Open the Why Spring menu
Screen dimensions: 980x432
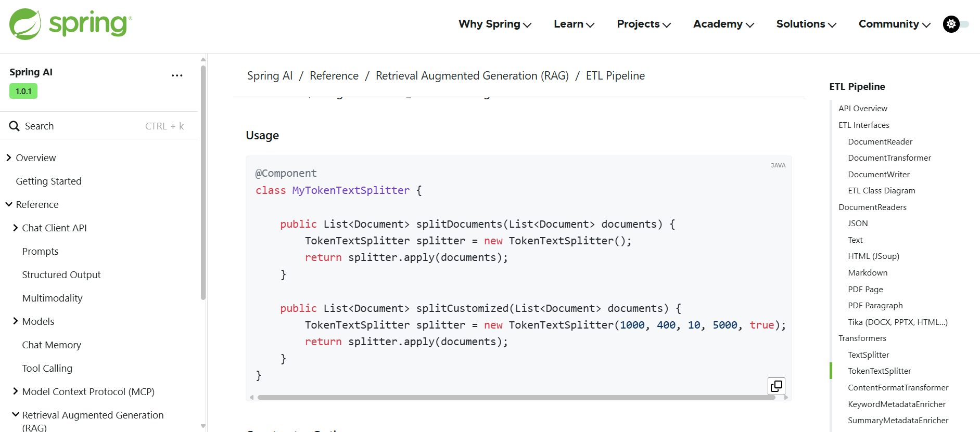(494, 24)
